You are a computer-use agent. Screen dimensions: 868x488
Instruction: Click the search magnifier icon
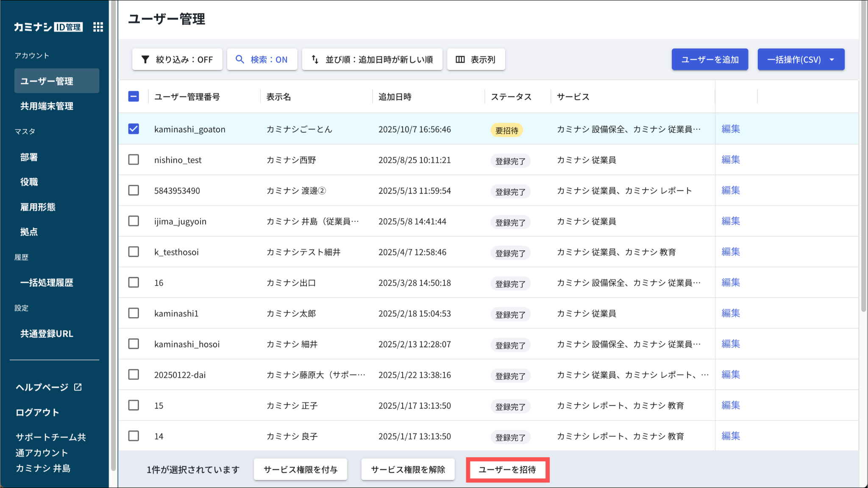pyautogui.click(x=240, y=59)
